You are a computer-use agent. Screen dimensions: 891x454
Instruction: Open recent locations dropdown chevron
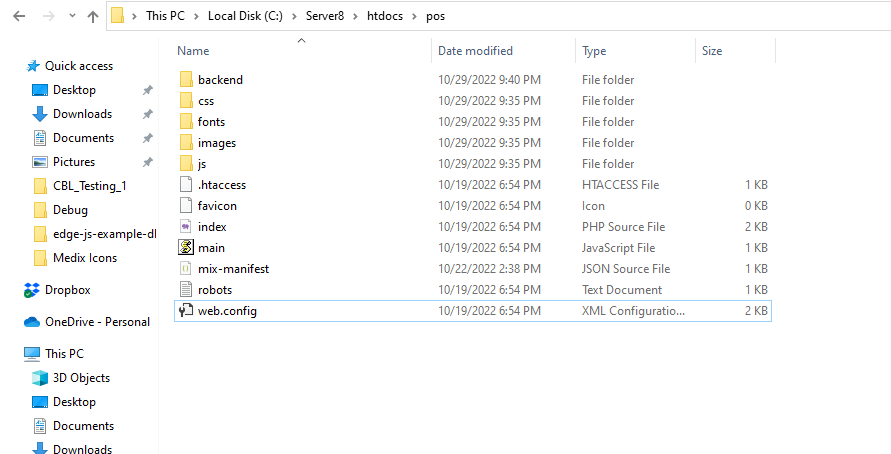click(72, 17)
